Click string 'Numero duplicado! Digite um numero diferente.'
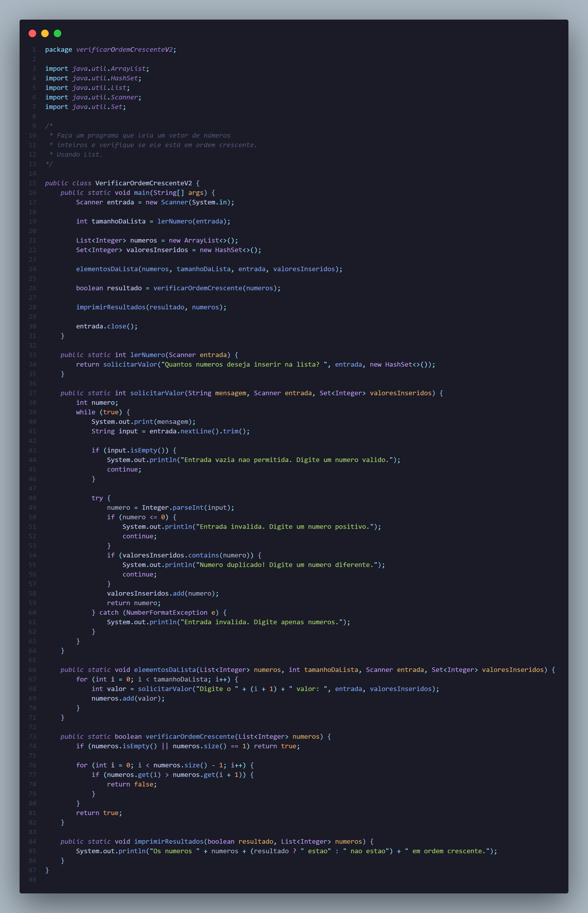 coord(286,565)
